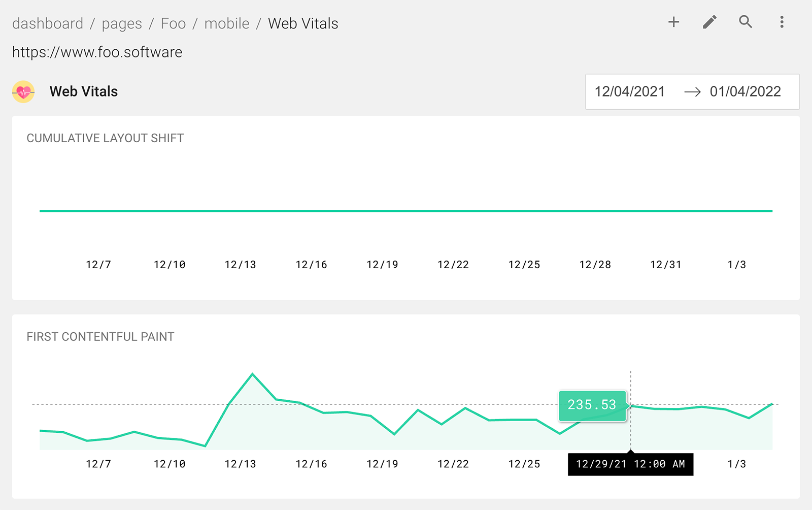Navigate to Foo breadcrumb
812x510 pixels.
click(173, 23)
